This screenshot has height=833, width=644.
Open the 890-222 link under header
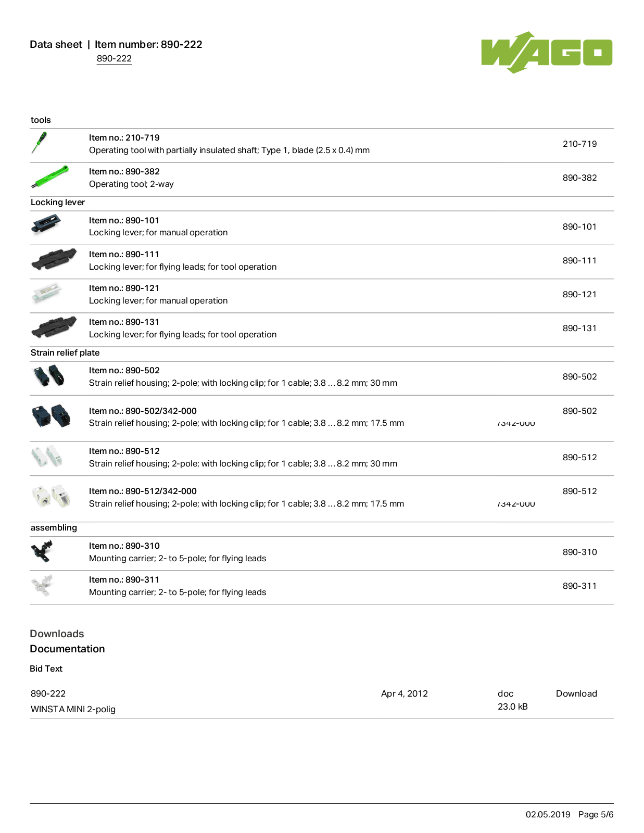[x=114, y=59]
